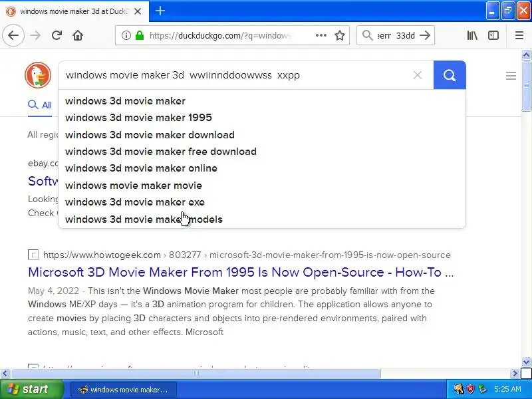Click the magnifier in Firefox search box
The height and width of the screenshot is (399, 532).
[367, 35]
